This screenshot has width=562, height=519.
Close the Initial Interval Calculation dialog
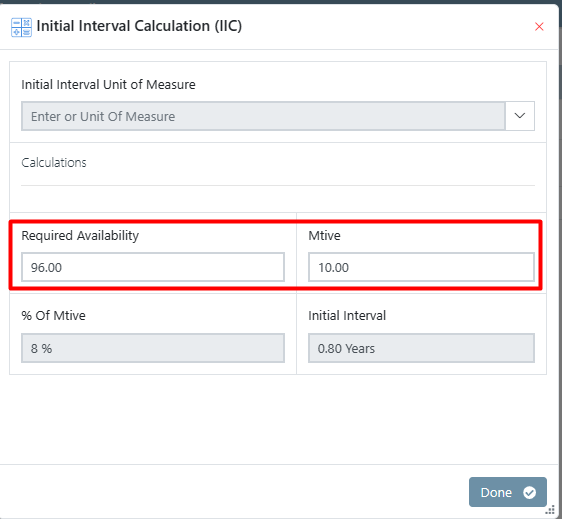[539, 27]
